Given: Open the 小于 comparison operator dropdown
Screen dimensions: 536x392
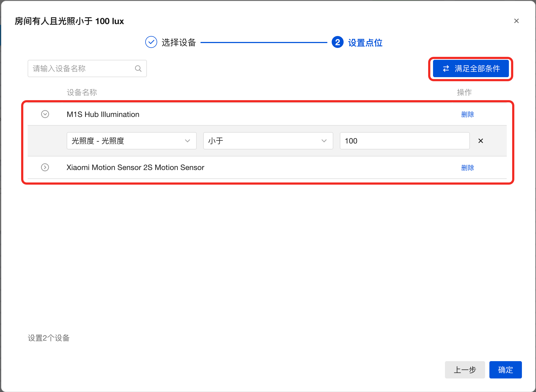Looking at the screenshot, I should click(268, 141).
